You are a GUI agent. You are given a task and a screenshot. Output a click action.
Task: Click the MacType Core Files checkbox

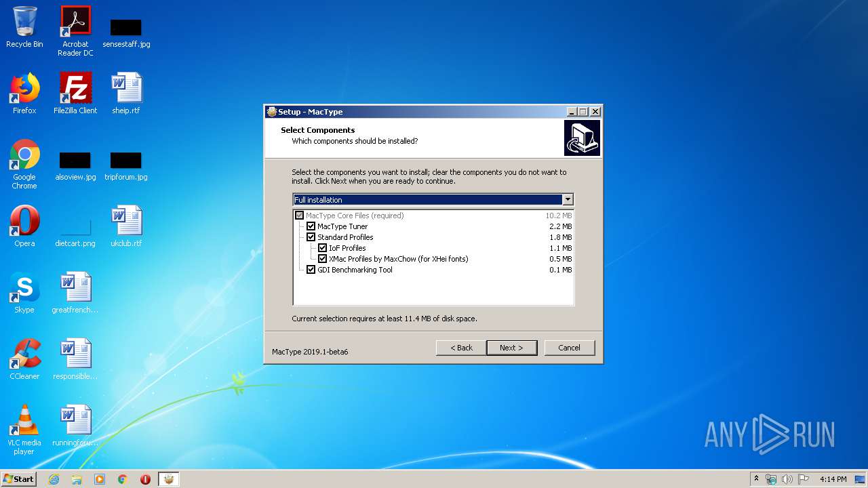point(300,216)
